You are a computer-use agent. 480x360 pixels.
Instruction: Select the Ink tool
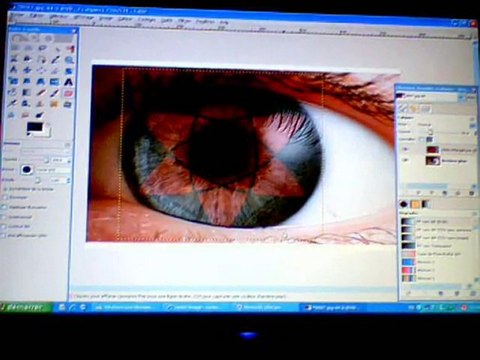27,104
